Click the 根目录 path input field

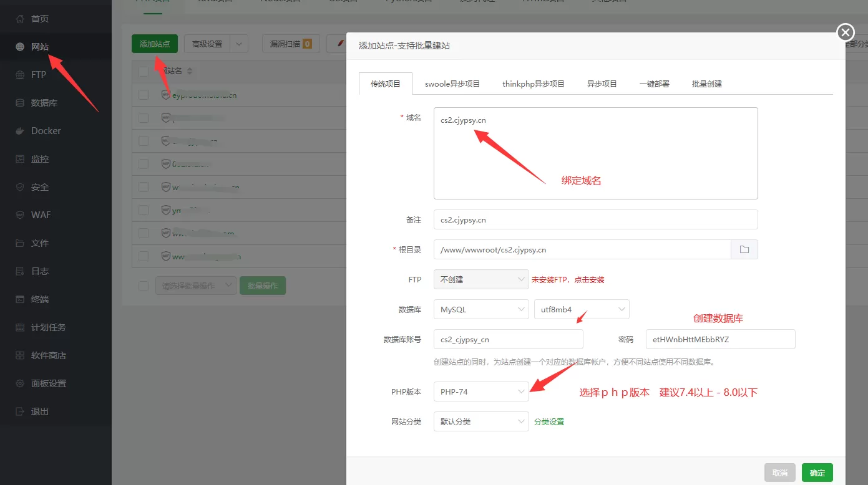point(582,249)
